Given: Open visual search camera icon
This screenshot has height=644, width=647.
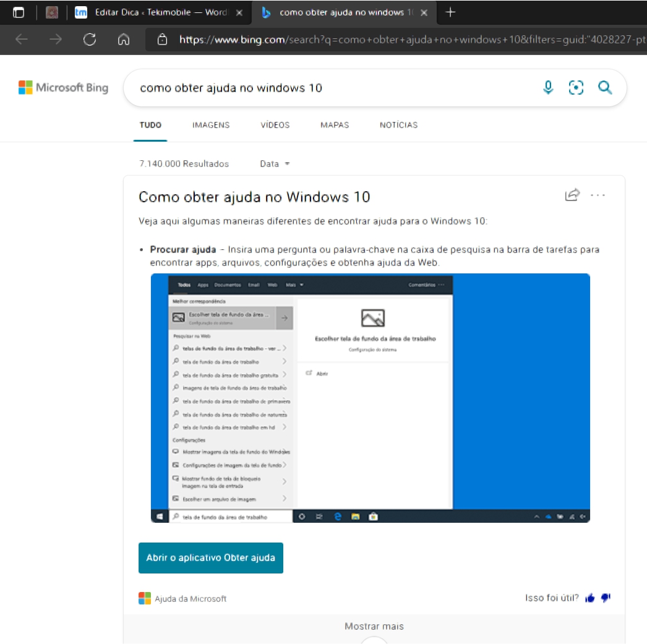Looking at the screenshot, I should 576,87.
